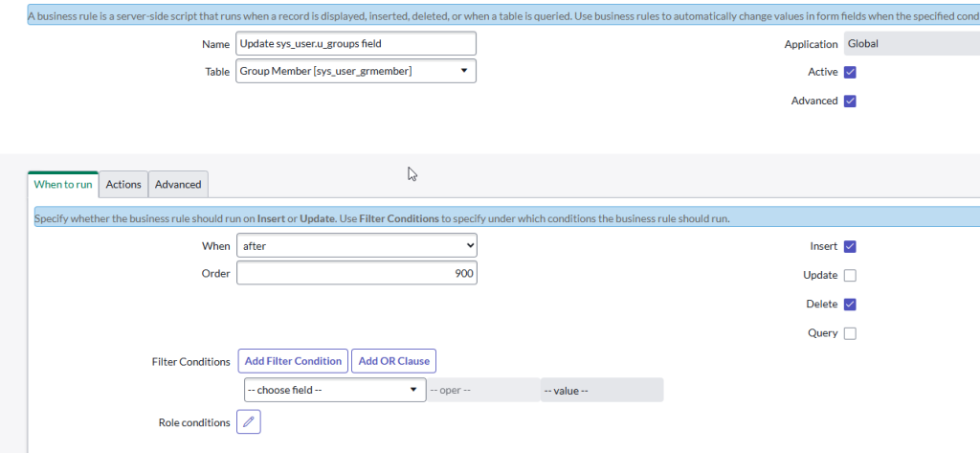Disable the Insert checkbox

pos(850,247)
